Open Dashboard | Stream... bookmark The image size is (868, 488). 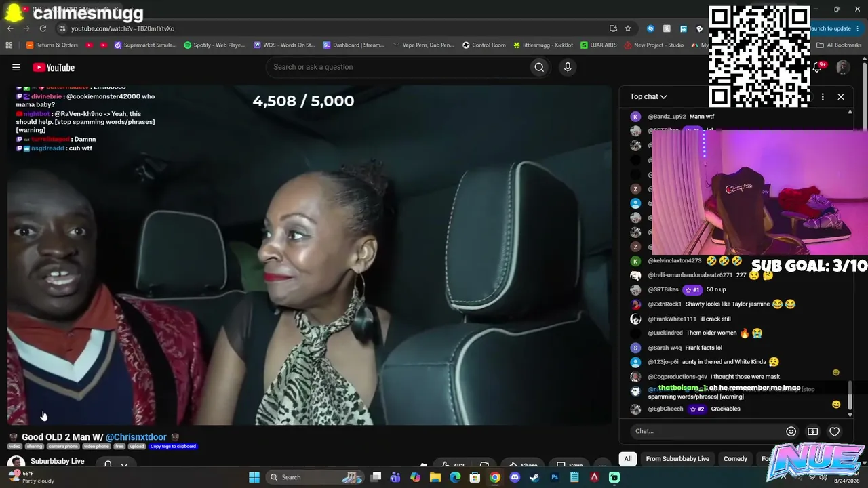click(353, 45)
